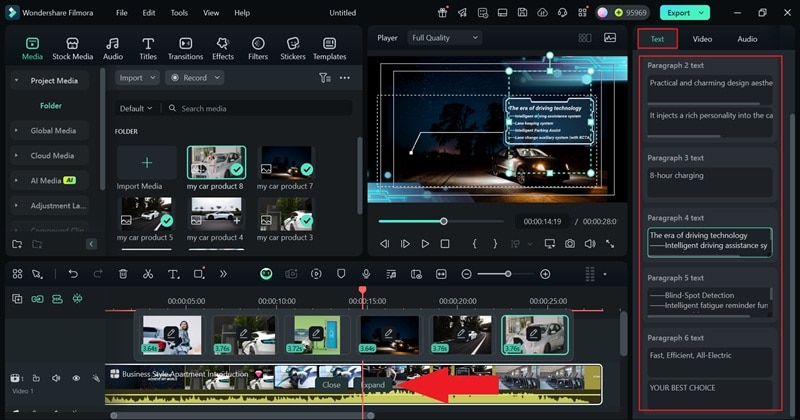Click the undo arrow in timeline toolbar

click(73, 274)
